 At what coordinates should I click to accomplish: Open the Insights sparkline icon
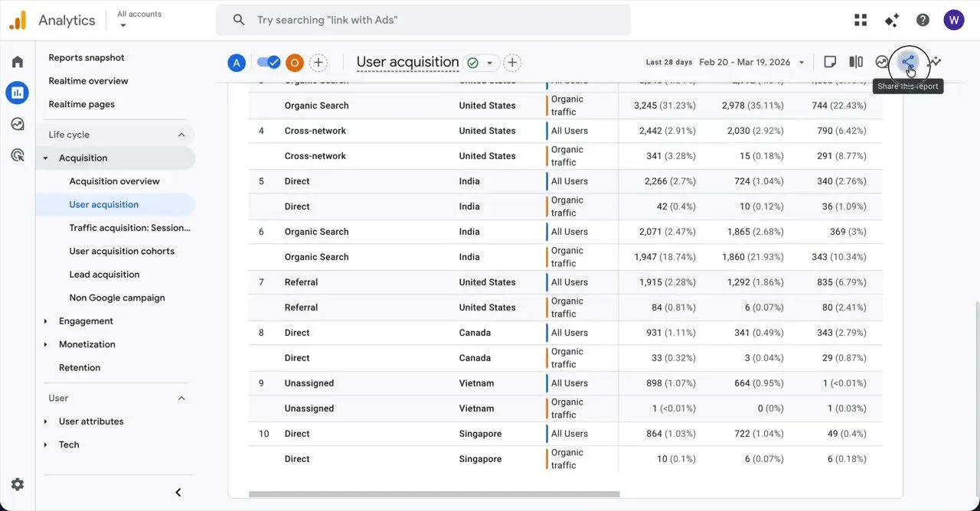pyautogui.click(x=936, y=62)
